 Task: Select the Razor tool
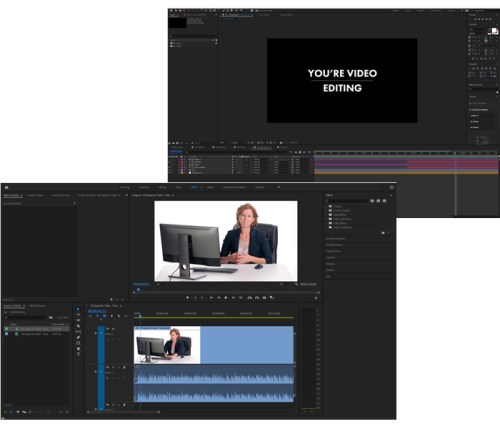[x=78, y=326]
